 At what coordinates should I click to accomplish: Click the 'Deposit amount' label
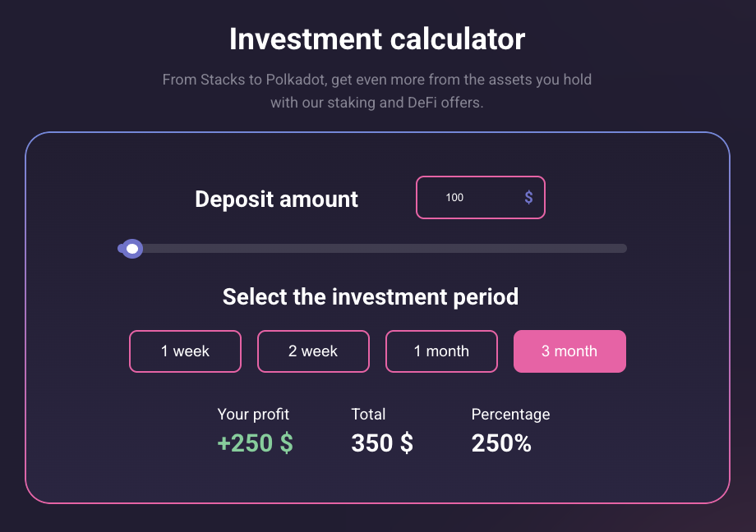click(x=276, y=199)
